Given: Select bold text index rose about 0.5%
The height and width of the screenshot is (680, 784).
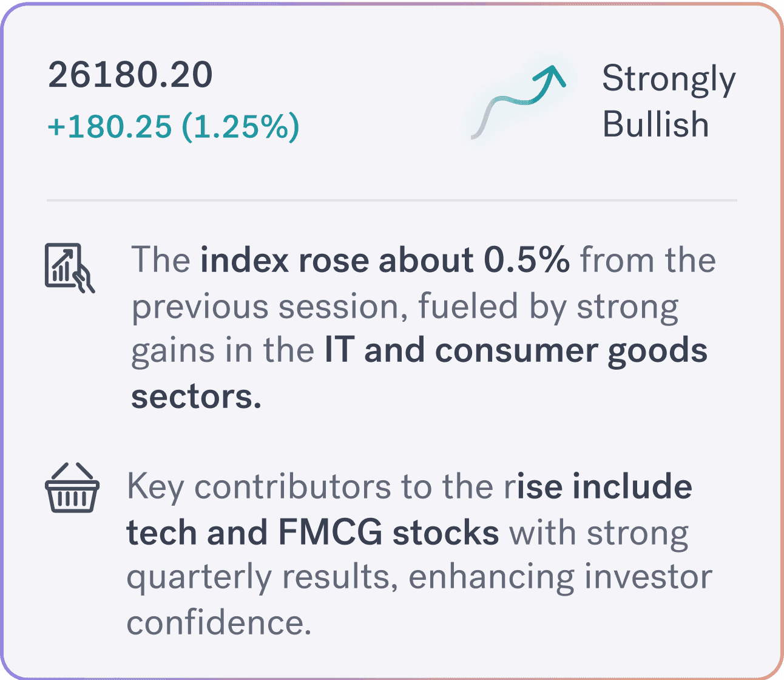Looking at the screenshot, I should tap(385, 260).
